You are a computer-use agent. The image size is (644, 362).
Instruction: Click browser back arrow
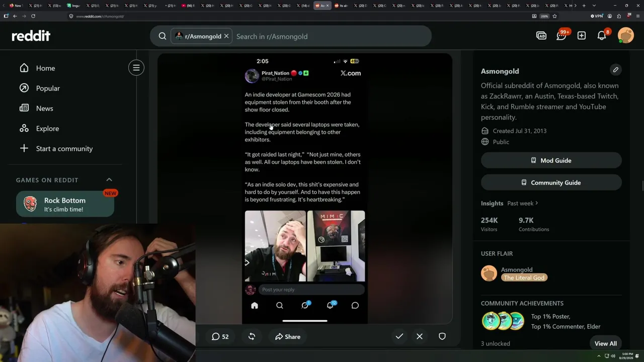pyautogui.click(x=15, y=16)
